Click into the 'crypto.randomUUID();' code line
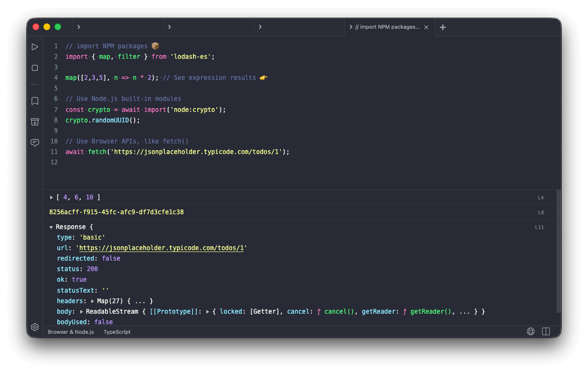The width and height of the screenshot is (588, 373). click(103, 120)
